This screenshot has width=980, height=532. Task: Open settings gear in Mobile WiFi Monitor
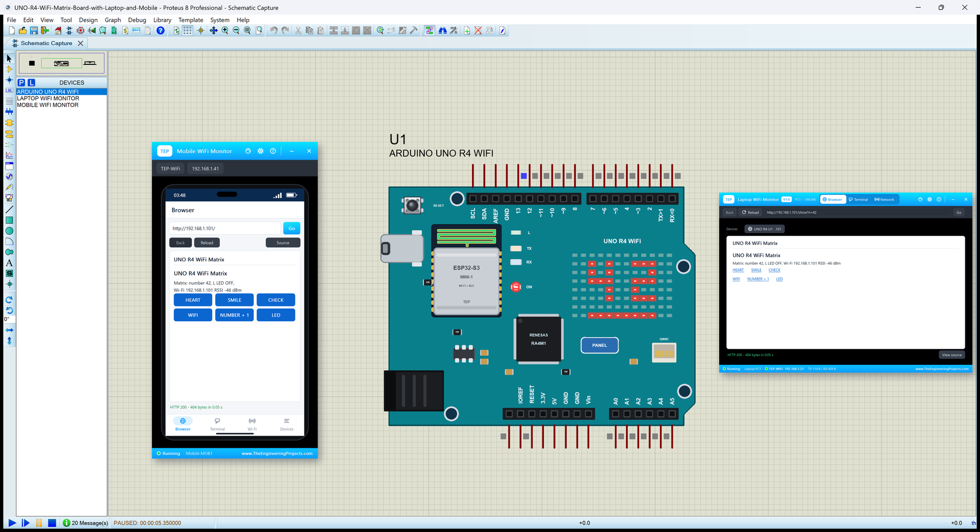coord(260,151)
